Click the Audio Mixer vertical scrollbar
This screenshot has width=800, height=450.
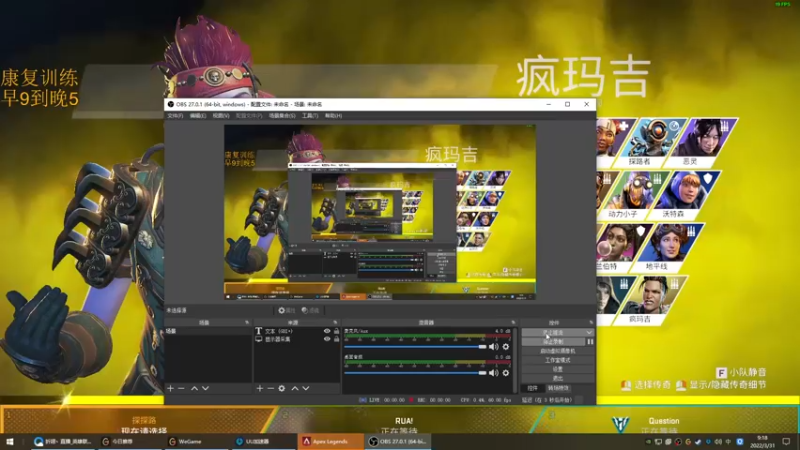click(515, 360)
